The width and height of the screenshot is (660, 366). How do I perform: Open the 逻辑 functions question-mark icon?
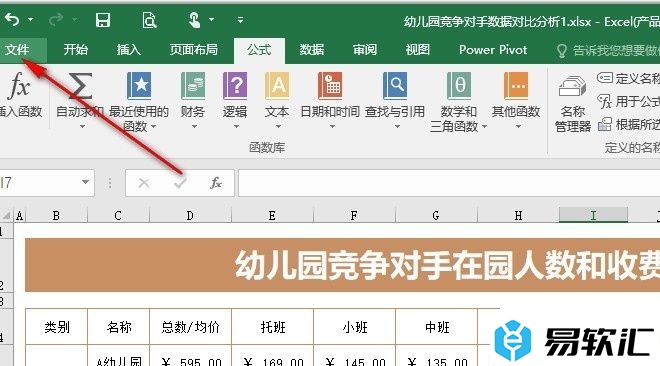tap(235, 85)
